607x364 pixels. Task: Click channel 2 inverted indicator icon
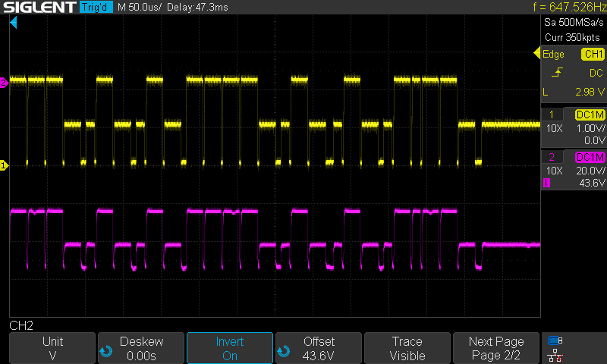tap(546, 183)
